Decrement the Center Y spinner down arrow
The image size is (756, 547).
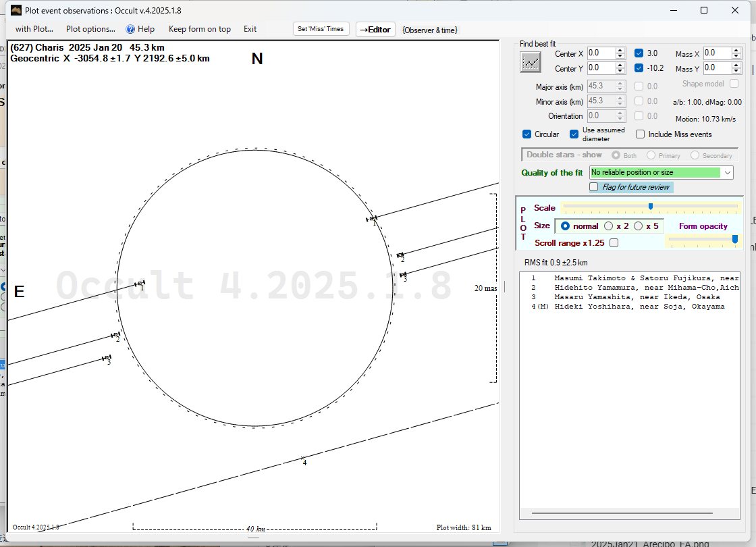(x=620, y=72)
